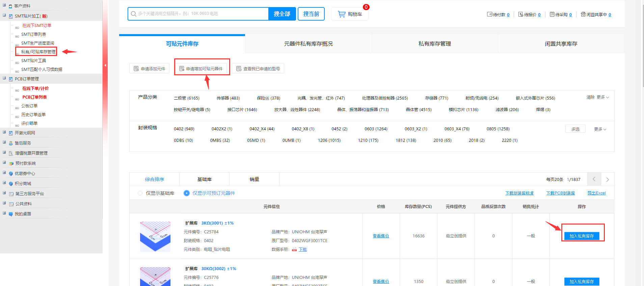Image resolution: width=644 pixels, height=286 pixels.
Task: Collapse the left sidebar with the arrow handle
Action: (105, 65)
